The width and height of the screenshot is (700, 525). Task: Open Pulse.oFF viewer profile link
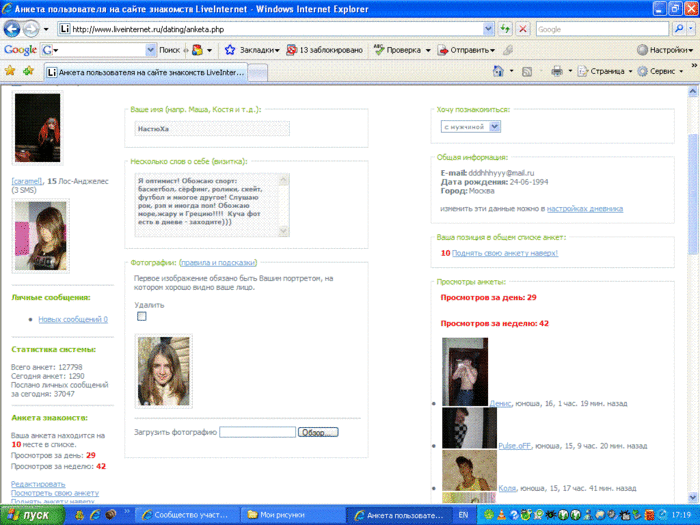pyautogui.click(x=515, y=446)
